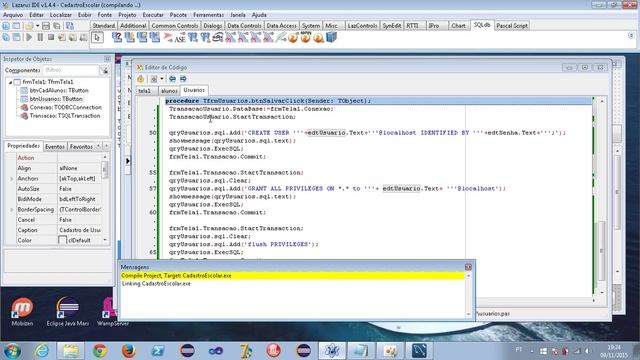The image size is (640, 360).
Task: Open the Ajuda menu
Action: 259,15
